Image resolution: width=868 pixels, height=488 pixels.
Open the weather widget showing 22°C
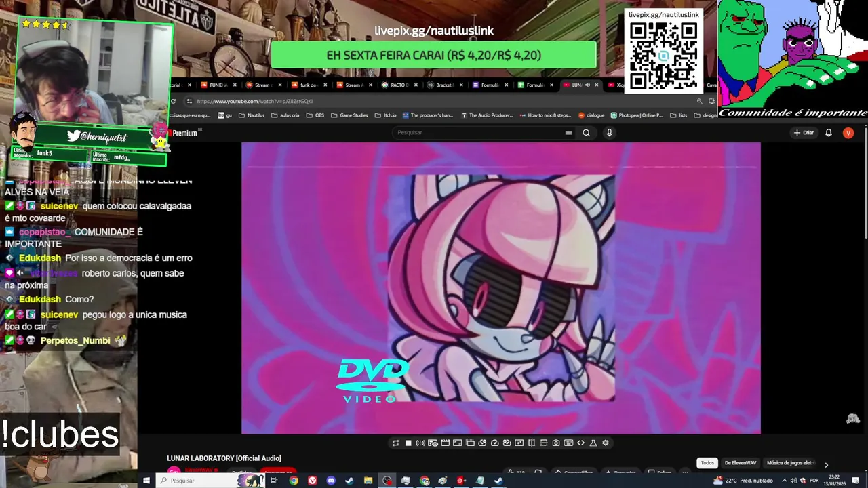tap(743, 481)
